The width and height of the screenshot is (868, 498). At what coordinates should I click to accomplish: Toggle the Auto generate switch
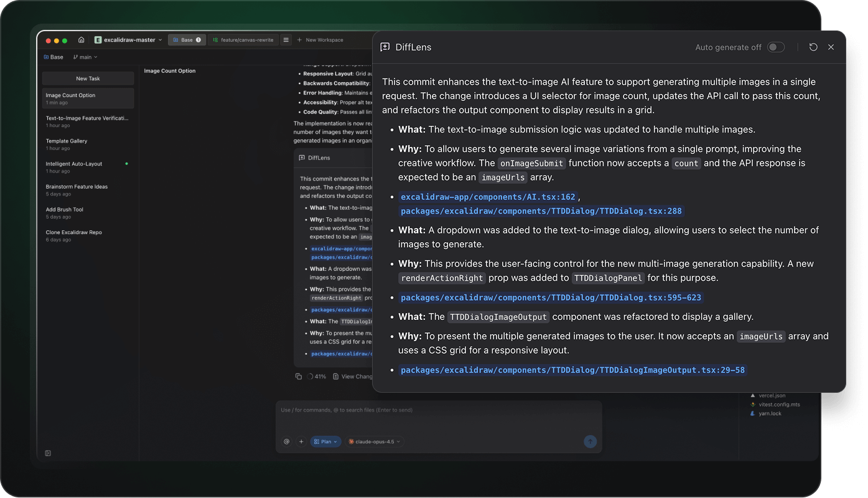775,47
